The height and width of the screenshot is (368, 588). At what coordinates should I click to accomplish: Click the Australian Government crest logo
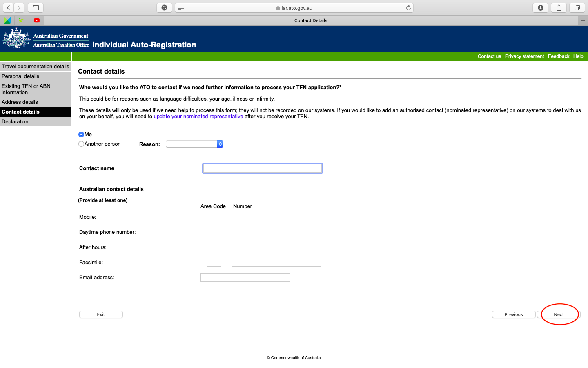click(16, 38)
